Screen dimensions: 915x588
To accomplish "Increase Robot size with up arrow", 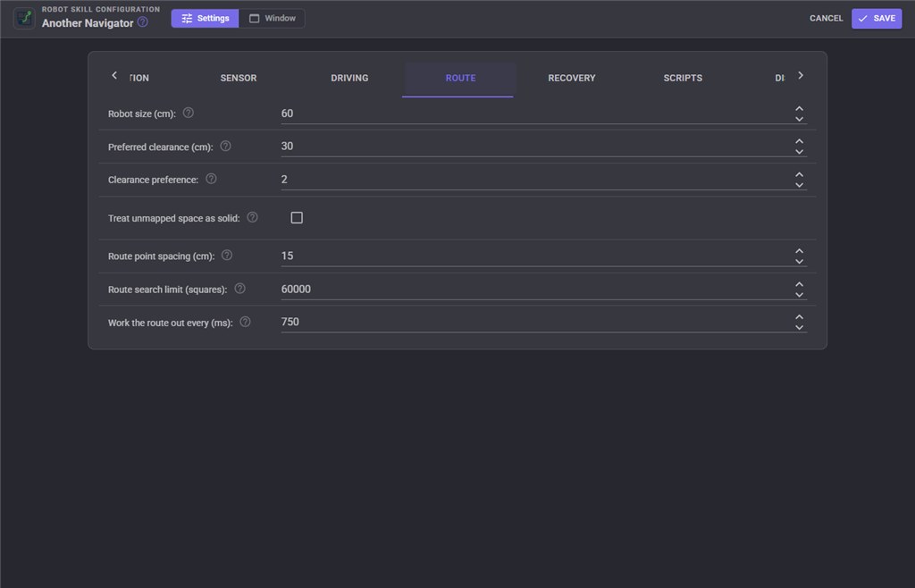I will tap(800, 108).
